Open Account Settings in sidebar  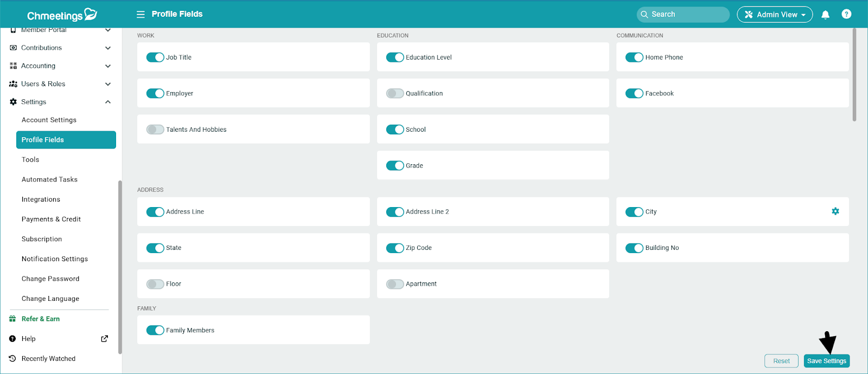tap(49, 120)
